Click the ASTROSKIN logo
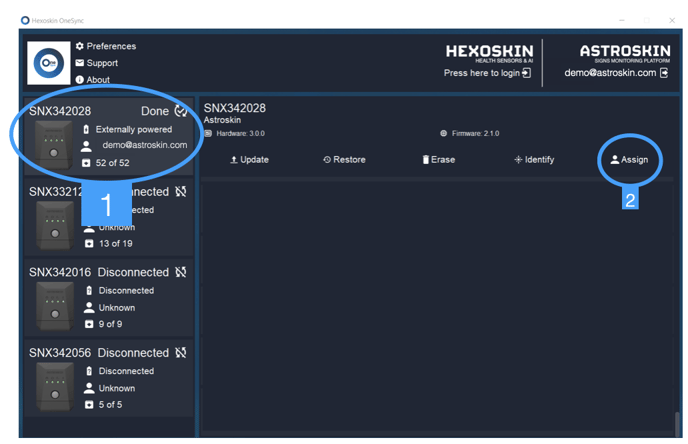 [625, 53]
